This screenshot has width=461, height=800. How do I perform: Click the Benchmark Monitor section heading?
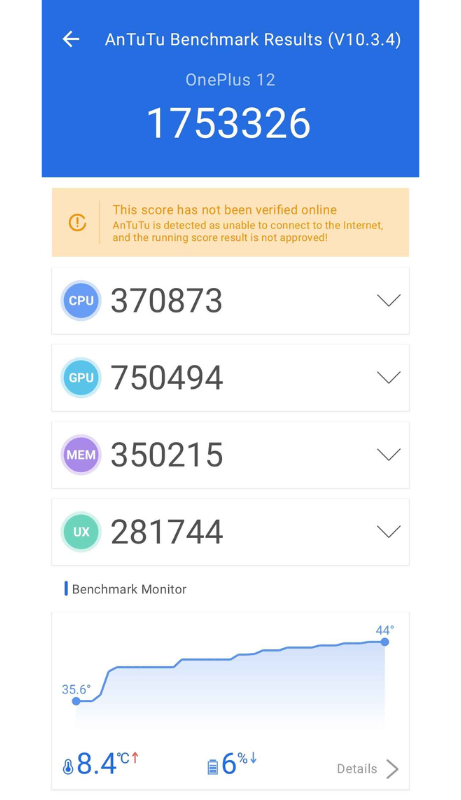coord(129,589)
